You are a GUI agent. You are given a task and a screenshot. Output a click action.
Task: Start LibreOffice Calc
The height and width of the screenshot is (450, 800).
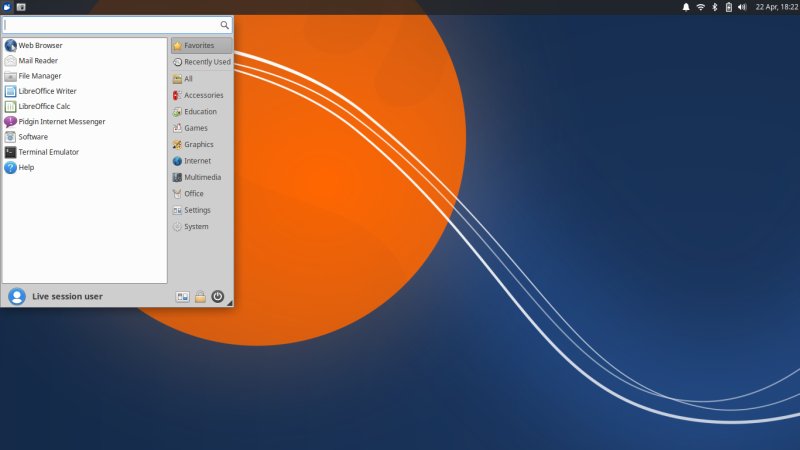pyautogui.click(x=85, y=106)
